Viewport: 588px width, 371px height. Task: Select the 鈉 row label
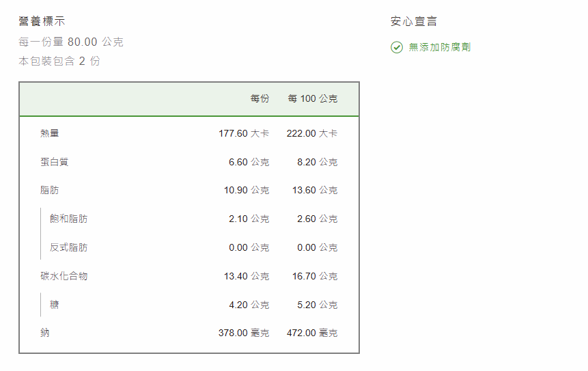point(44,333)
